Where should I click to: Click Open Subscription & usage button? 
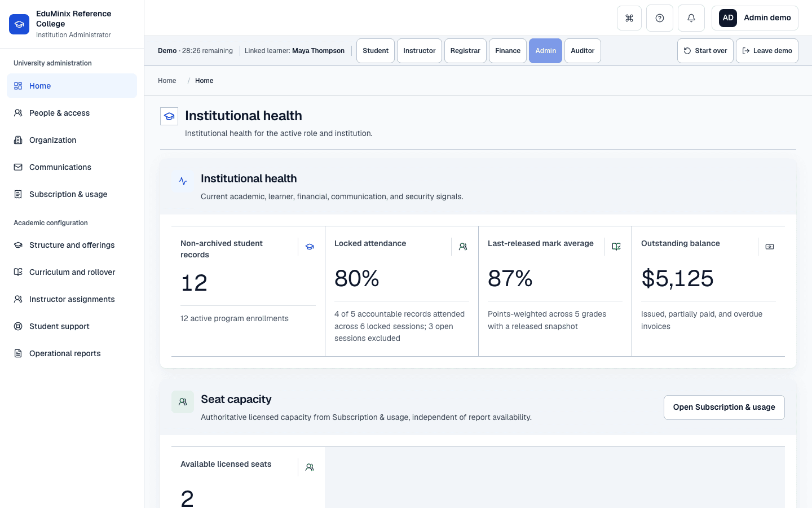(724, 408)
